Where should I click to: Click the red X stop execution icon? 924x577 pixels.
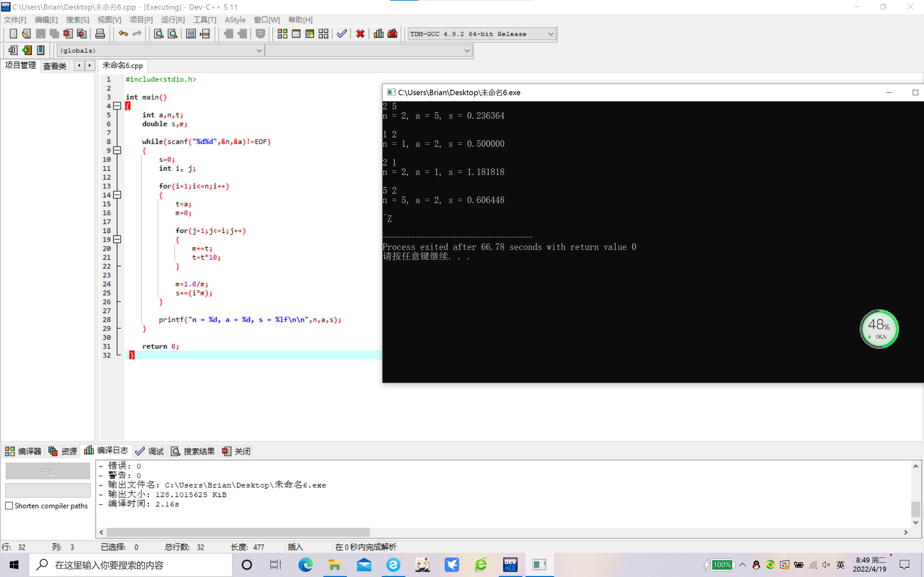click(360, 34)
